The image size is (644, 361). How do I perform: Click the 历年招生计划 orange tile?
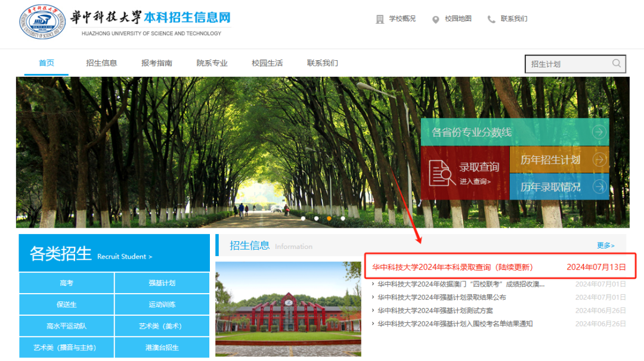pos(559,160)
